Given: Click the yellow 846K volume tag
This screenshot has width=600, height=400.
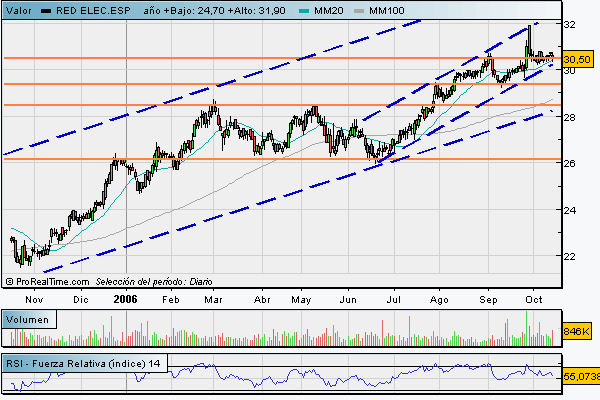Looking at the screenshot, I should point(576,331).
